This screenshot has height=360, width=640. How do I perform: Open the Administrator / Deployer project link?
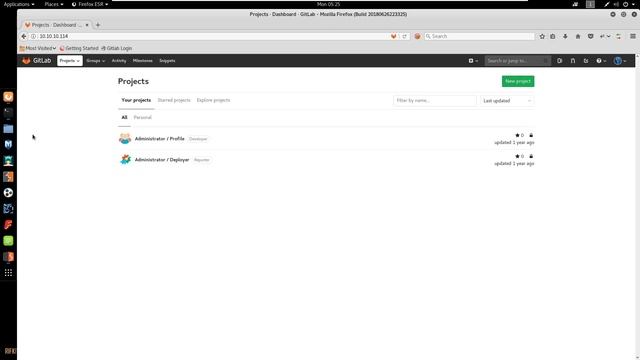tap(162, 160)
